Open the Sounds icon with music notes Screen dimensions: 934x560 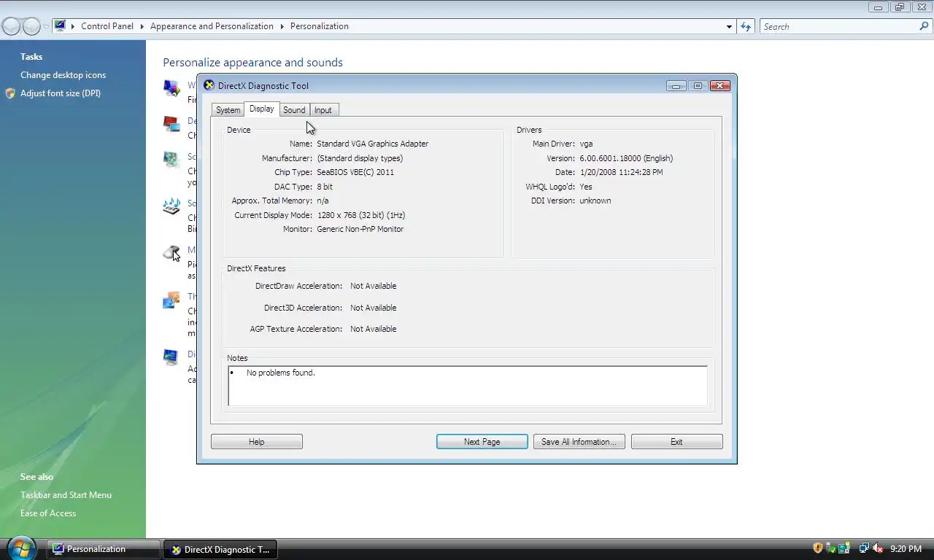click(x=171, y=206)
